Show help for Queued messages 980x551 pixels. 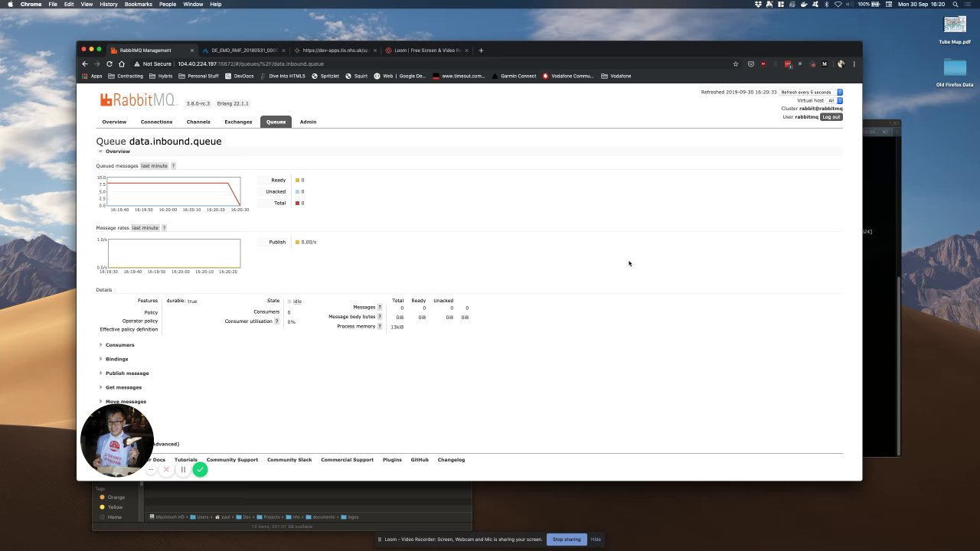coord(173,166)
